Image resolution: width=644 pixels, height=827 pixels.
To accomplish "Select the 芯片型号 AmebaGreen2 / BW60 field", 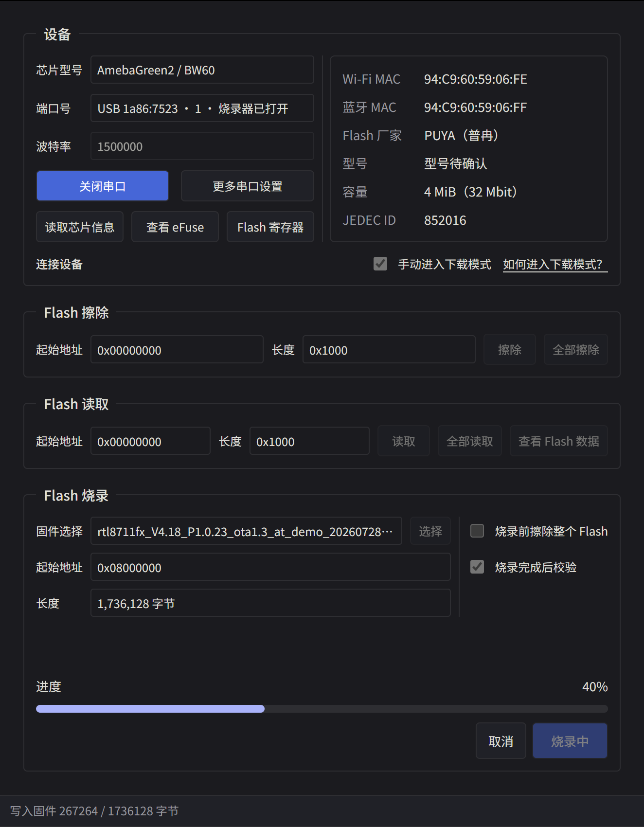I will (202, 70).
